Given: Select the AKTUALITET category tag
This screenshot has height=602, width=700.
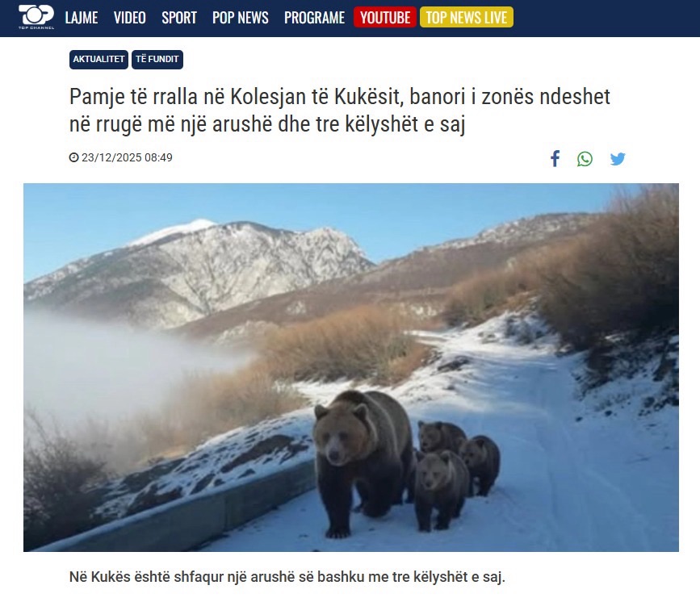Looking at the screenshot, I should 99,60.
